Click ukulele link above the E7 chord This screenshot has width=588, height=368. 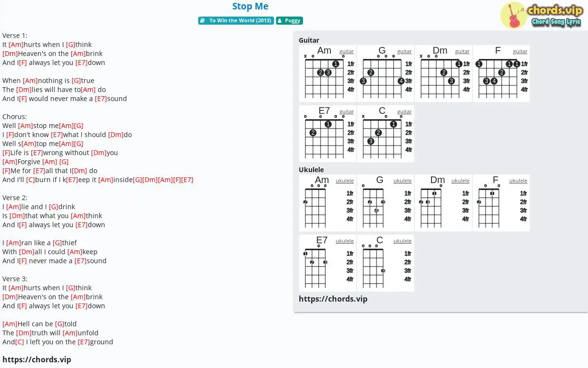[x=345, y=241]
